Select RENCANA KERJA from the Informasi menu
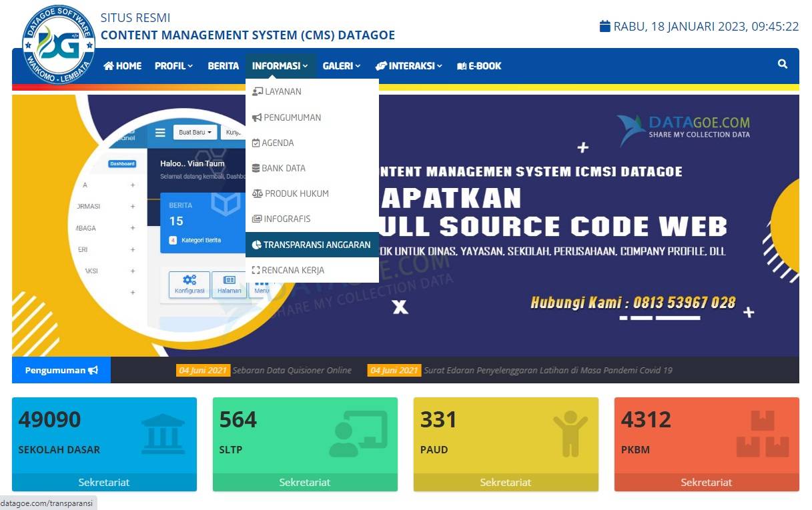Screen dimensions: 812x510 point(312,270)
